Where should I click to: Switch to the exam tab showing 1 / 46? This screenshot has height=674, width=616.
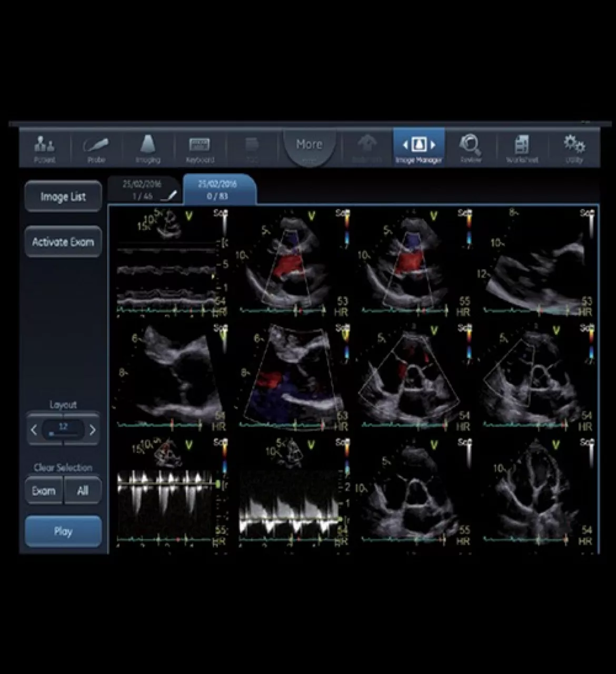pos(144,190)
